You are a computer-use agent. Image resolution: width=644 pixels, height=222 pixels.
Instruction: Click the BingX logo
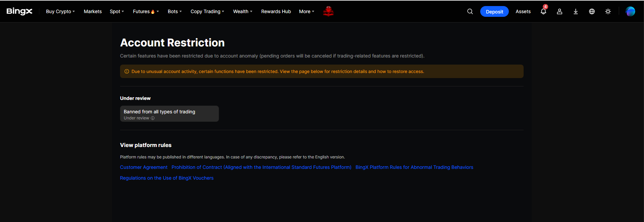[20, 11]
